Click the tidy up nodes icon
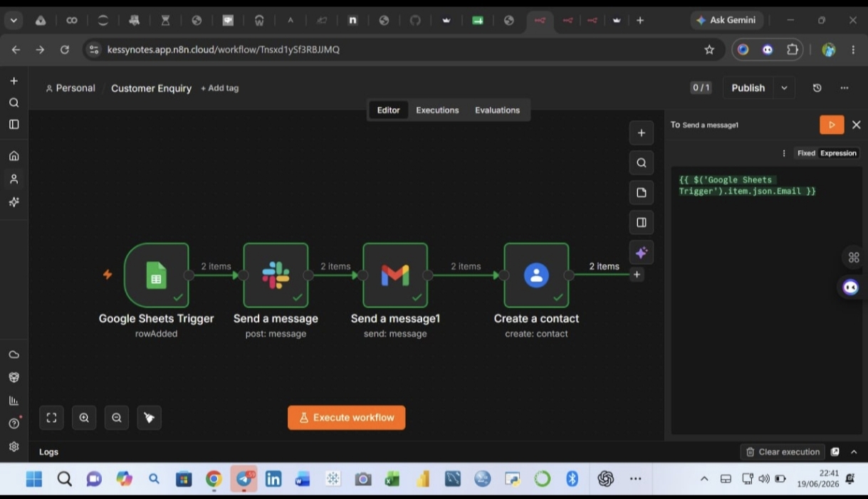 pyautogui.click(x=150, y=418)
